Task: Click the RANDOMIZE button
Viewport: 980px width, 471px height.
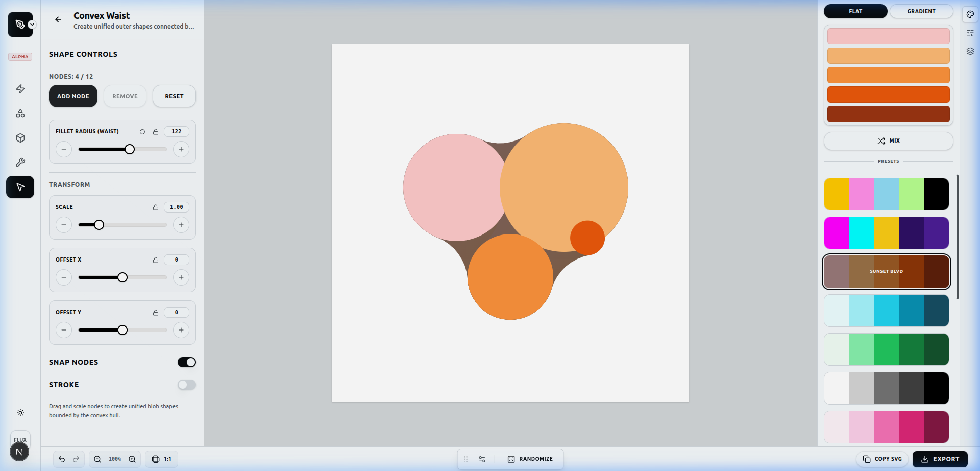Action: (x=531, y=459)
